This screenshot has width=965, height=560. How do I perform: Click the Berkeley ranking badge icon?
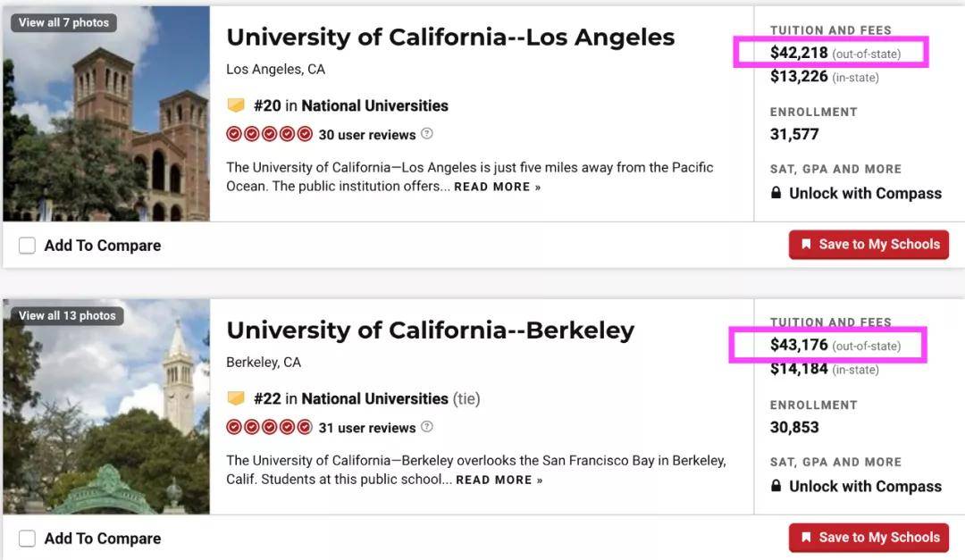click(x=236, y=398)
